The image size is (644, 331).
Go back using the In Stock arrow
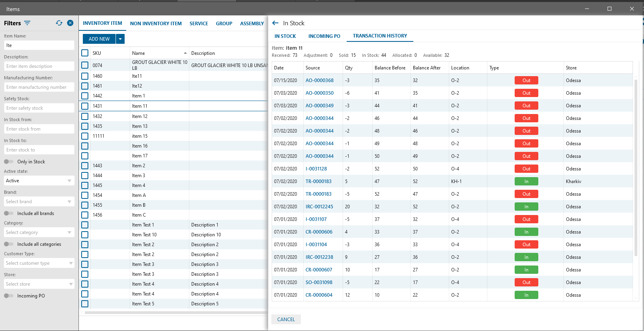coord(275,23)
